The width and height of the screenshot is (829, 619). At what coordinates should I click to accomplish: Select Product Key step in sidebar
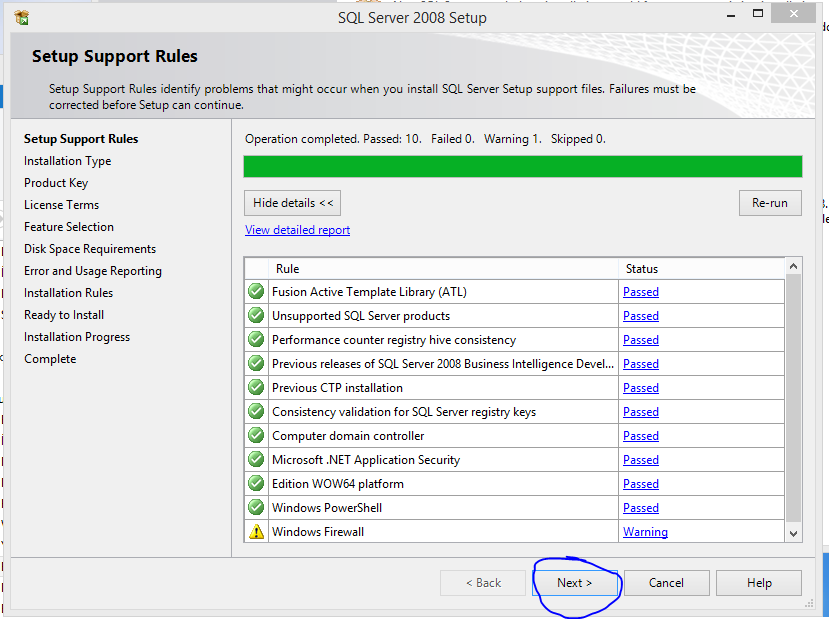(56, 183)
